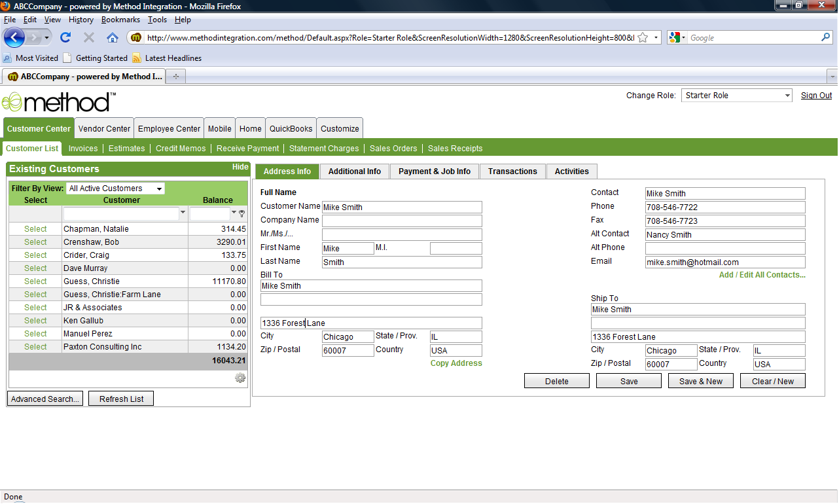Screen dimensions: 839x504
Task: Click the Save & New button
Action: point(700,382)
